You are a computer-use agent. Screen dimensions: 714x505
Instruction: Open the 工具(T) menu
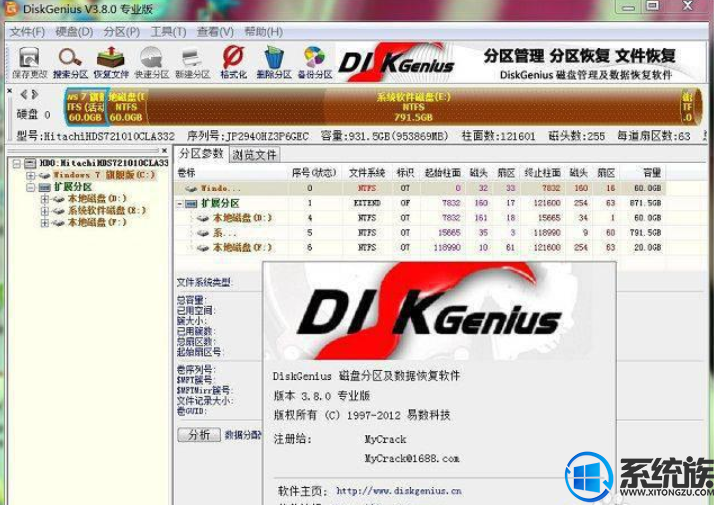click(168, 32)
